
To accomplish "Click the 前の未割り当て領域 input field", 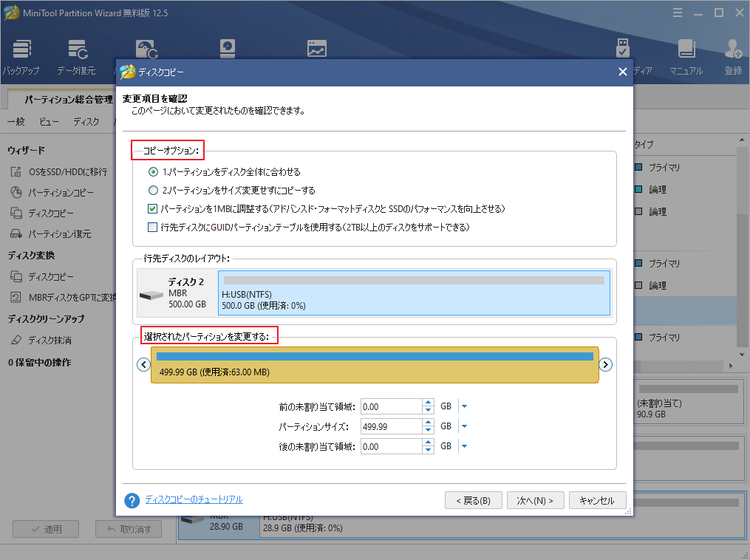I will pyautogui.click(x=392, y=406).
